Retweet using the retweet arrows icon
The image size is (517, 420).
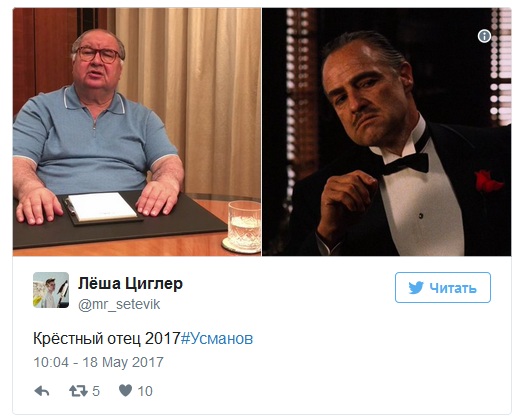(x=78, y=391)
